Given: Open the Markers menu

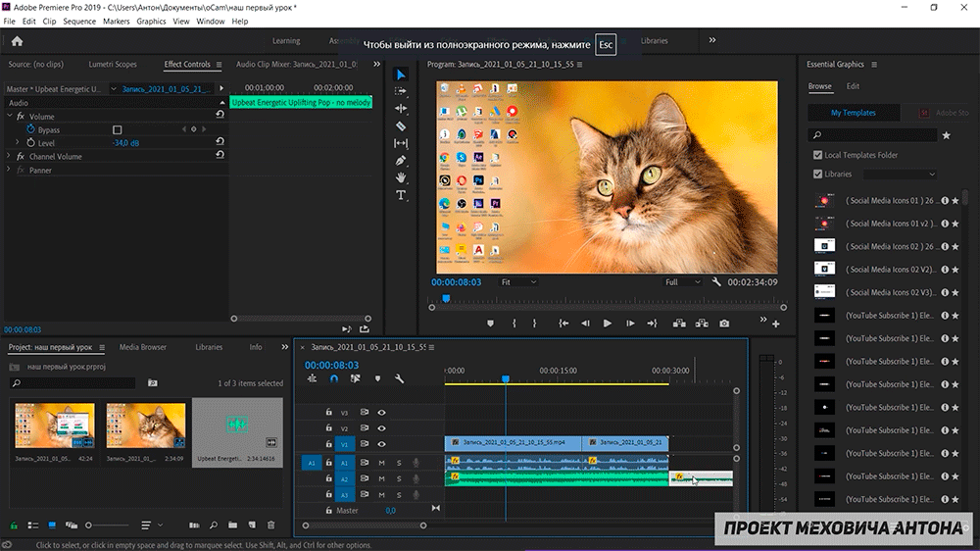Looking at the screenshot, I should 117,22.
